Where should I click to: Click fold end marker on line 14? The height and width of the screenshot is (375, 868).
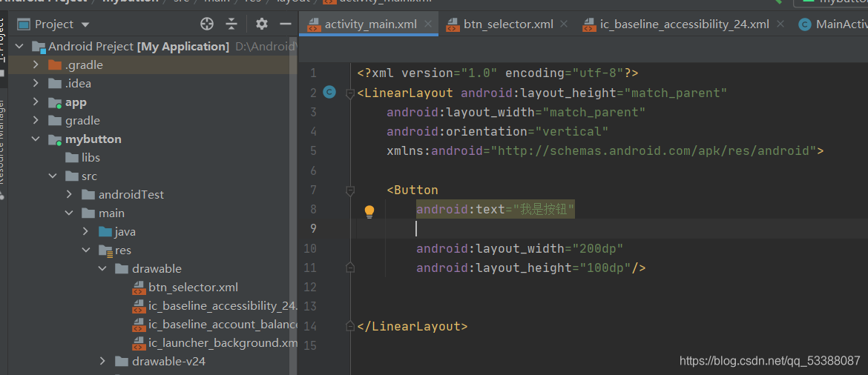350,326
